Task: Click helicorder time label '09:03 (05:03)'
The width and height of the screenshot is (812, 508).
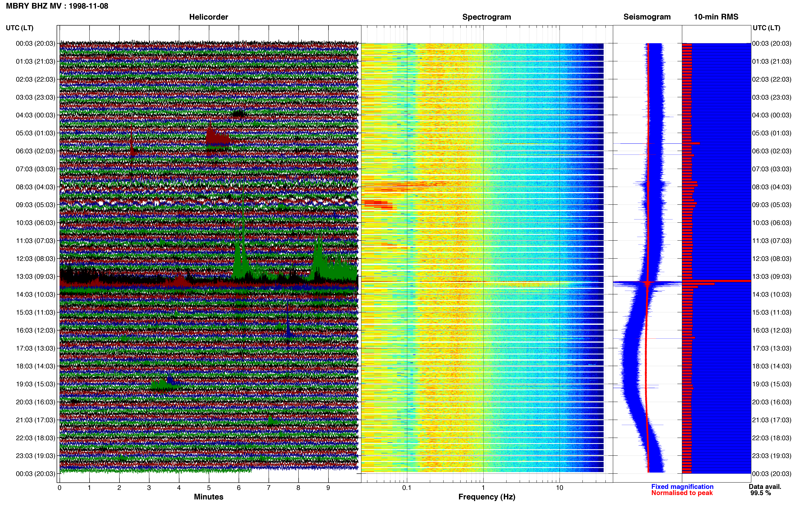Action: 36,205
